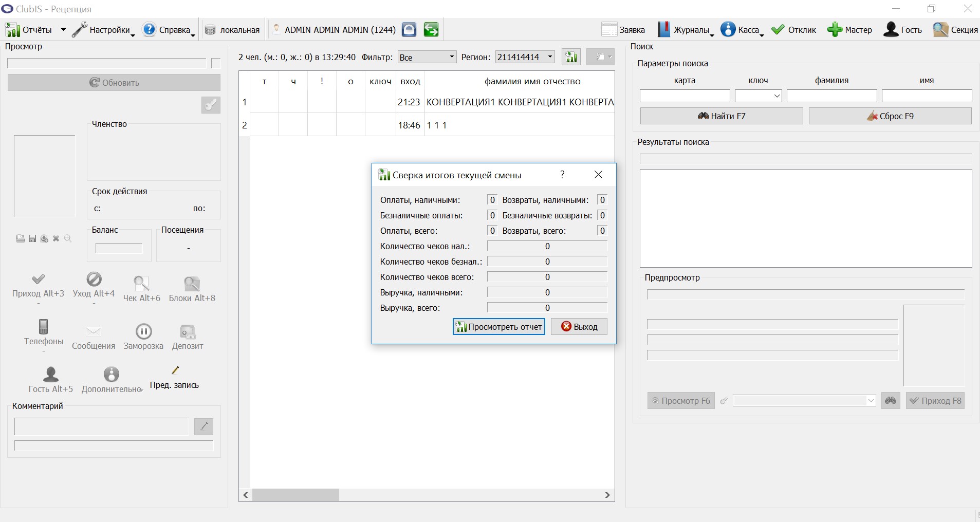Screen dimensions: 980x522
Task: Click Просмотреть отчет button
Action: pos(499,327)
